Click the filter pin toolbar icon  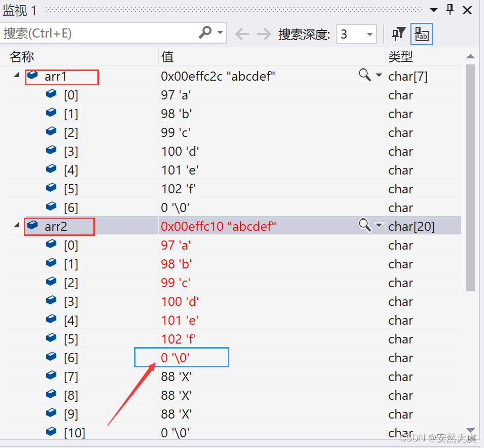point(398,34)
